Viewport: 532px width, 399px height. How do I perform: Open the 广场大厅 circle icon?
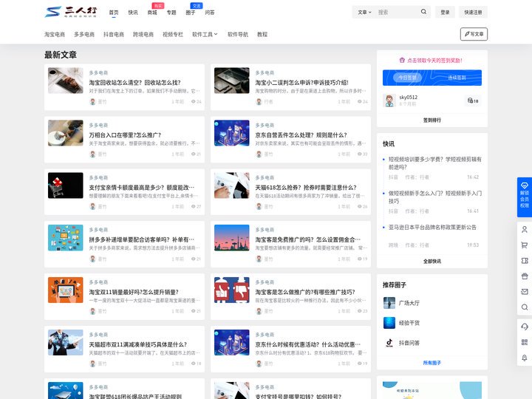[x=389, y=303]
